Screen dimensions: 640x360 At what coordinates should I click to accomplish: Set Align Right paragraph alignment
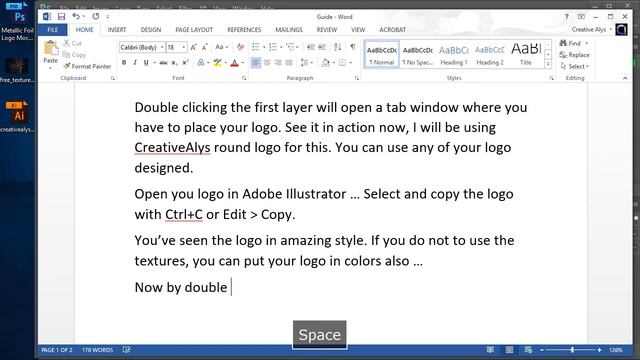tap(278, 63)
